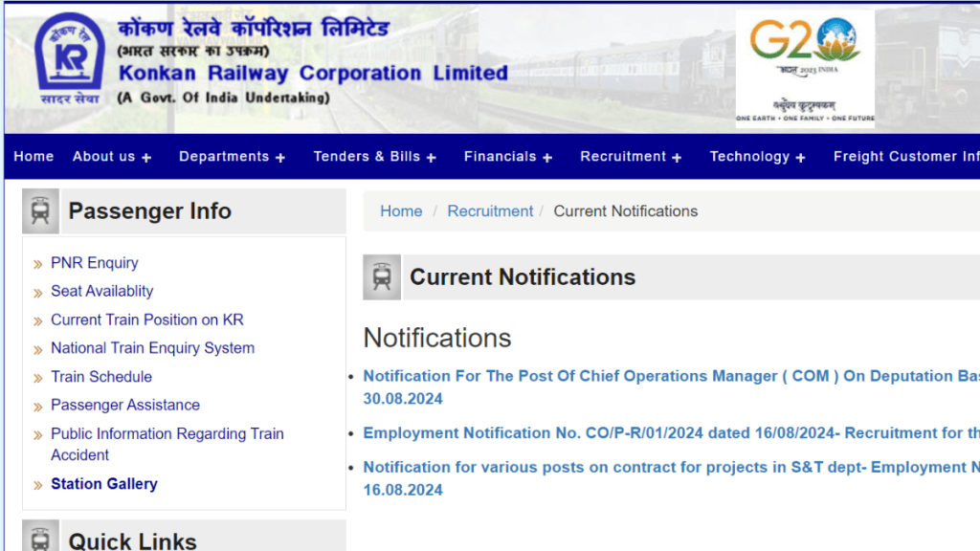Open Seat Availability
Viewport: 980px width, 551px height.
pyautogui.click(x=101, y=291)
